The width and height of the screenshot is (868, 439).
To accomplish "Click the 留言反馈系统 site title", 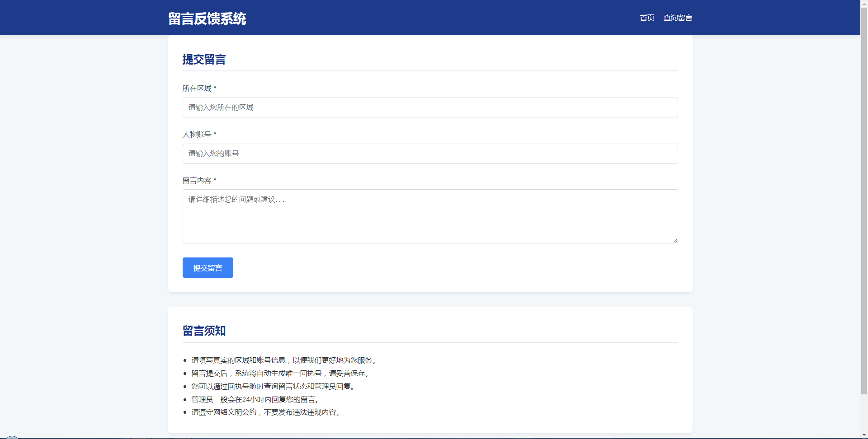I will (x=207, y=19).
